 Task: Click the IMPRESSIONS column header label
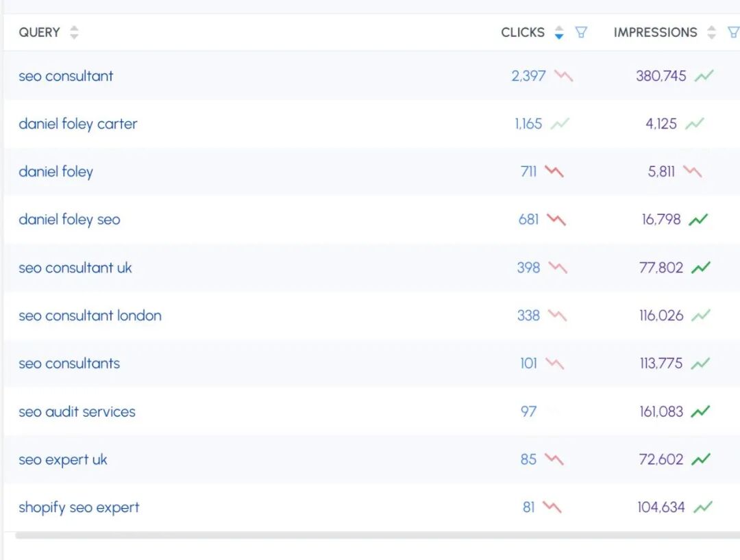[x=655, y=32]
